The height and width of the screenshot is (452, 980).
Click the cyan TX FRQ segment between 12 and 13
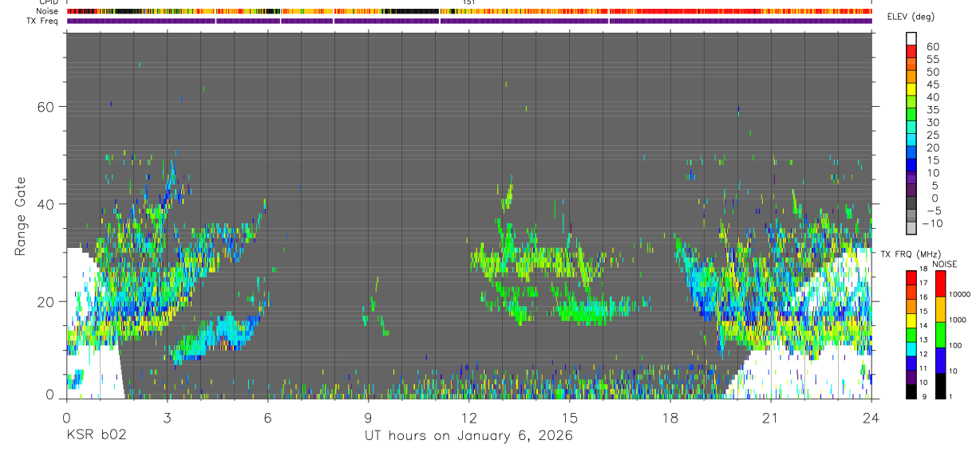point(911,349)
